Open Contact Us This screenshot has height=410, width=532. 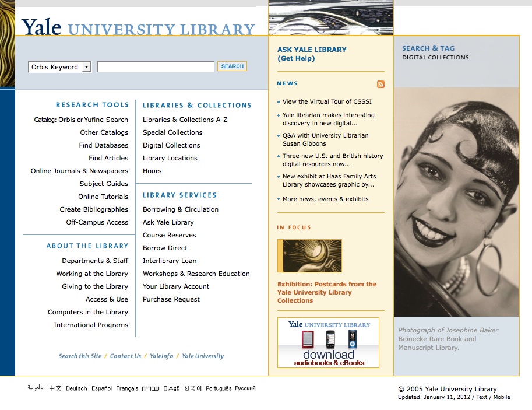point(125,356)
